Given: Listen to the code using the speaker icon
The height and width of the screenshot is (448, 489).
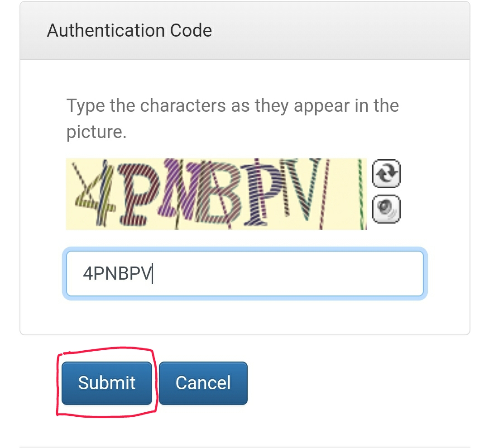Looking at the screenshot, I should click(x=386, y=209).
